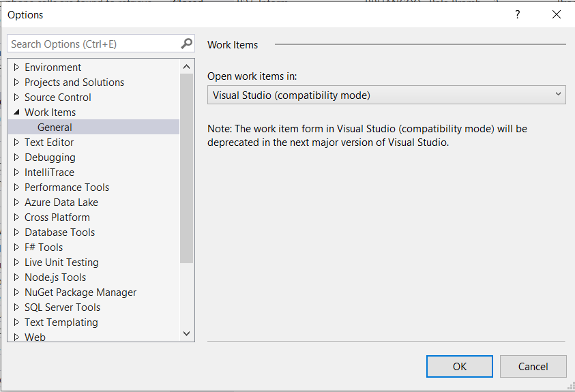The width and height of the screenshot is (575, 392).
Task: Expand the Source Control node
Action: click(16, 97)
